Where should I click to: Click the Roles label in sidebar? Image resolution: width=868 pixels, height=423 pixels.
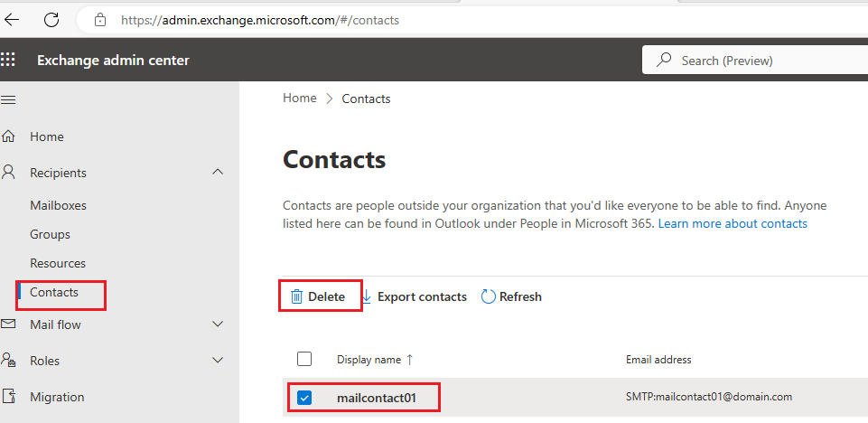[x=45, y=361]
